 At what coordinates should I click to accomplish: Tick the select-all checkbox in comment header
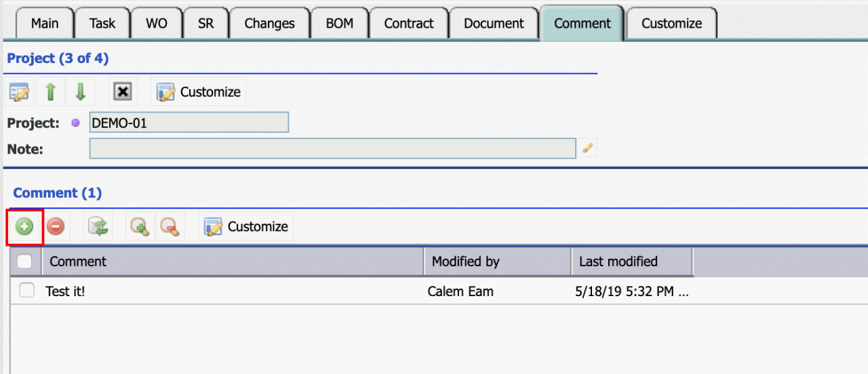(25, 261)
